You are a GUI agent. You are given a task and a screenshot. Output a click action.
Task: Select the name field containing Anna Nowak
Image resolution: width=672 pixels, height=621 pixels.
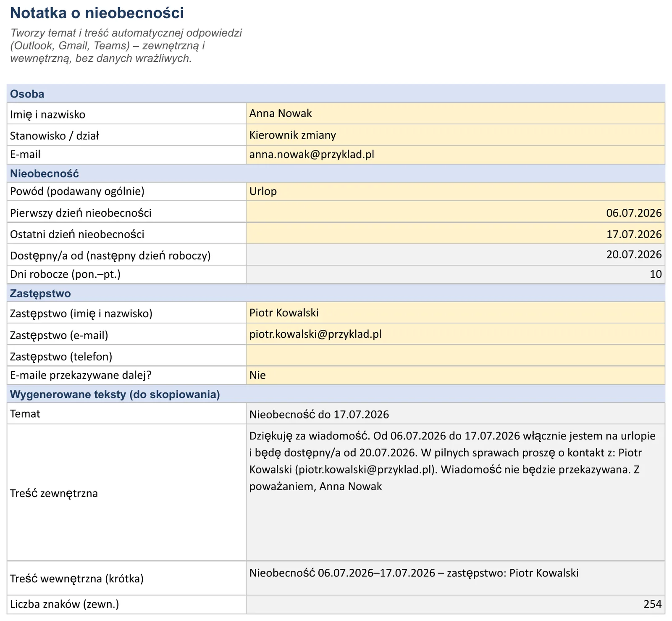(x=455, y=113)
